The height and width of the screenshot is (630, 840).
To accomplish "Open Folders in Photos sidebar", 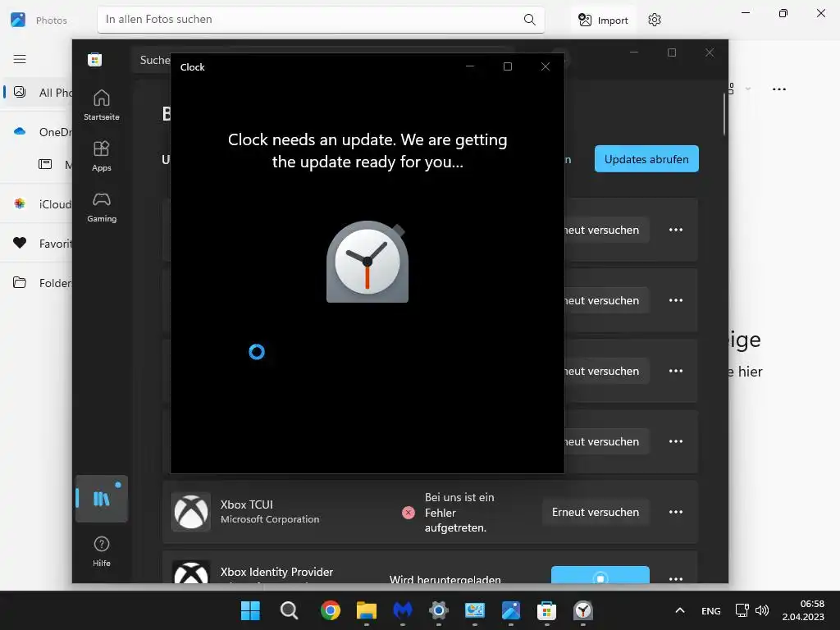I will point(38,282).
